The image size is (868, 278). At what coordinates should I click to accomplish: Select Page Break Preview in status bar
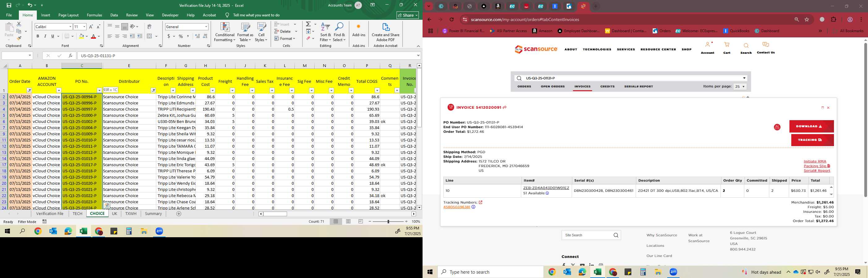pyautogui.click(x=361, y=221)
